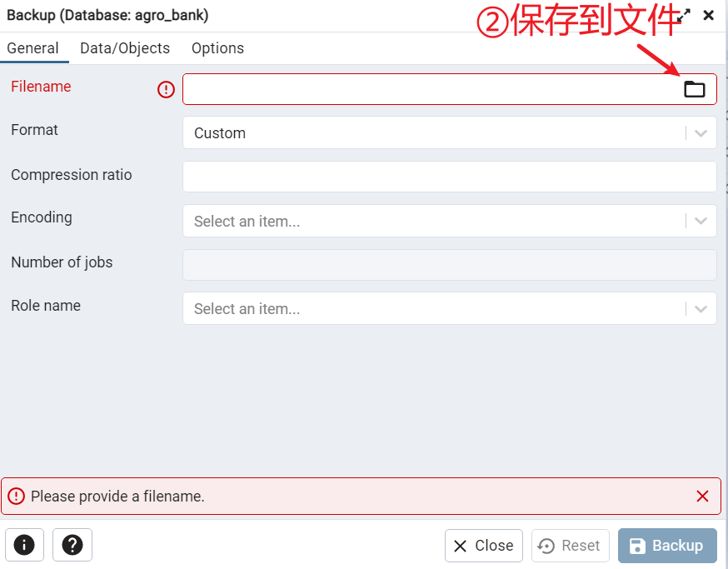Maximize the Backup dialog with the expand icon
Viewport: 728px width, 569px height.
683,15
